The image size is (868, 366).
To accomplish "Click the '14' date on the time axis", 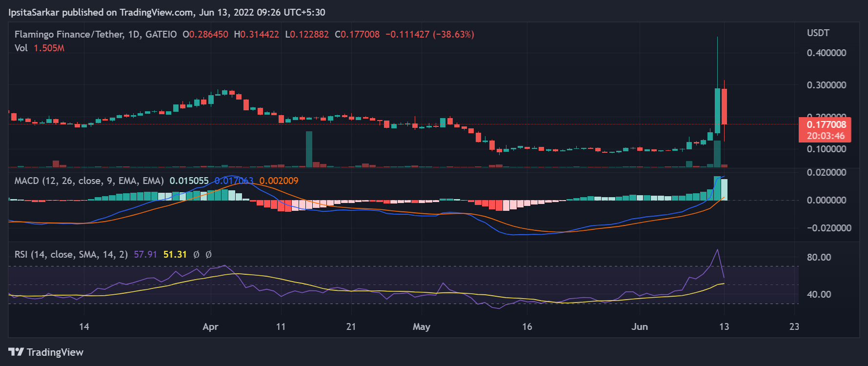I will 84,327.
